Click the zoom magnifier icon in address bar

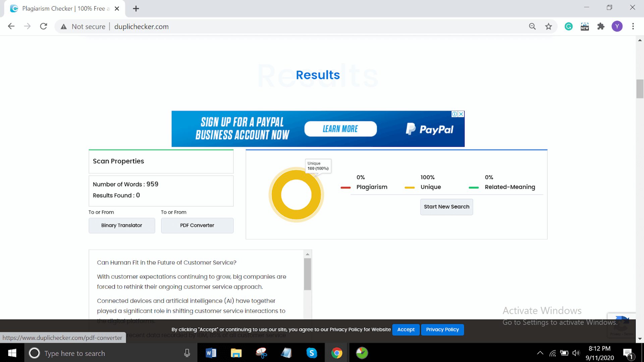[x=532, y=27]
